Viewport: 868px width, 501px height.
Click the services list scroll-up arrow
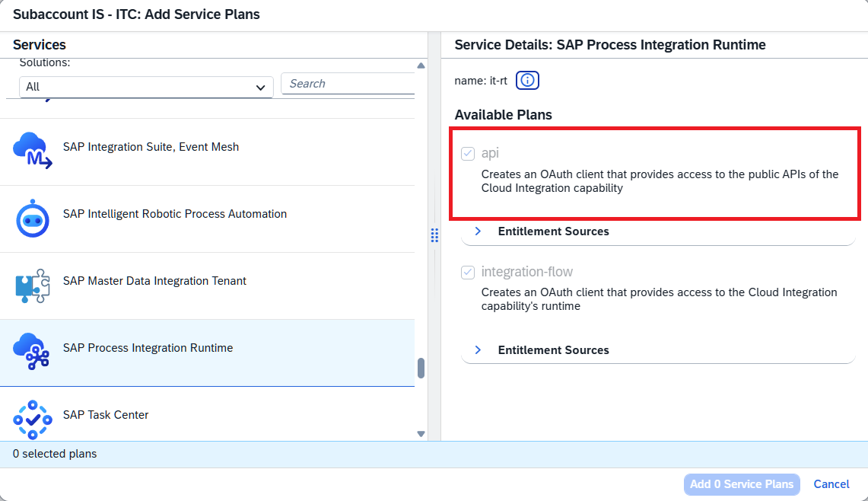421,65
